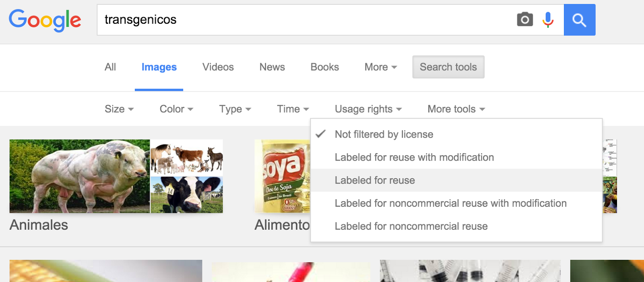Open the Time filter dropdown
This screenshot has width=644, height=282.
(293, 109)
